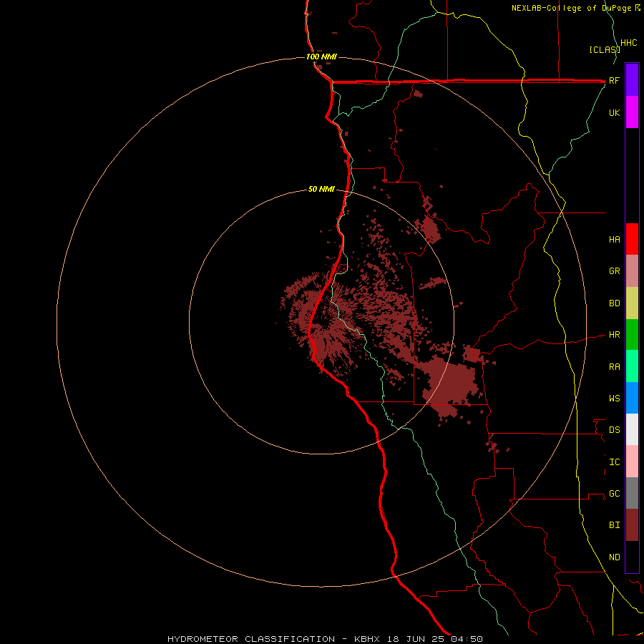Image resolution: width=644 pixels, height=644 pixels.
Task: Click the GR legend color swatch
Action: click(x=632, y=271)
